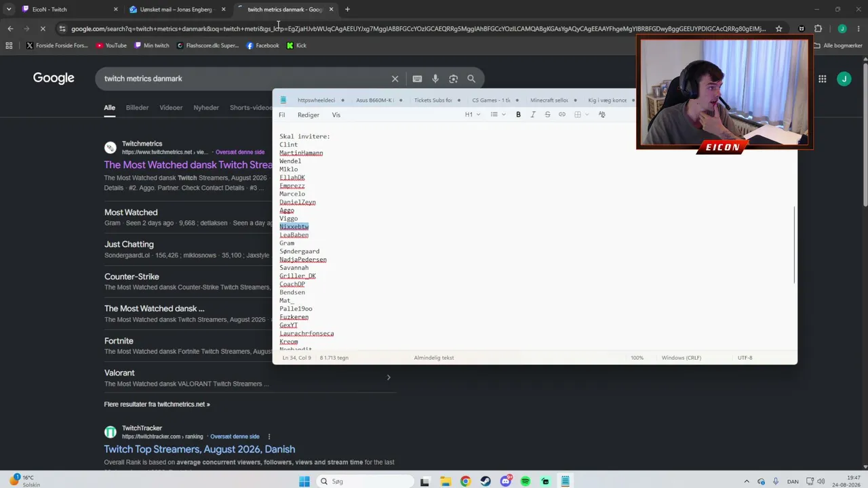Screen dimensions: 868x488
Task: Show hidden system tray icons
Action: click(x=747, y=481)
